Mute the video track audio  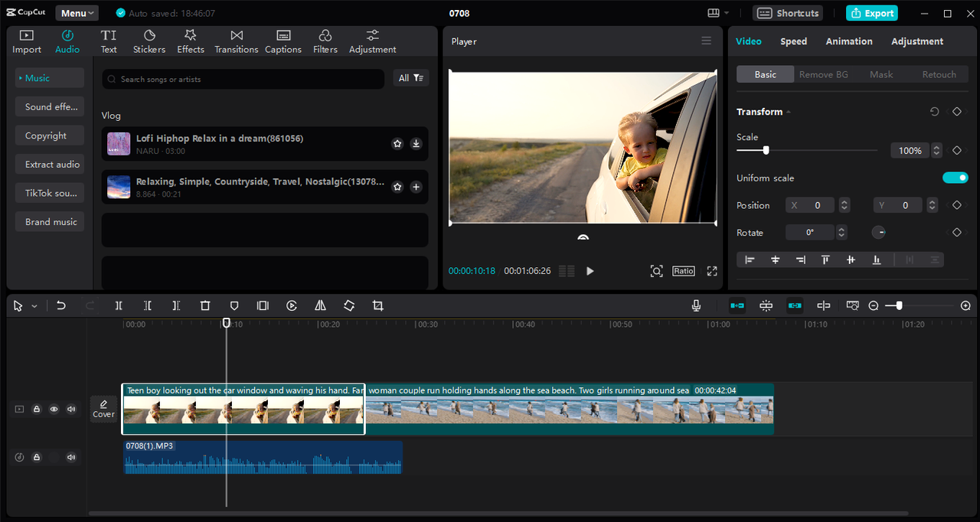point(71,409)
